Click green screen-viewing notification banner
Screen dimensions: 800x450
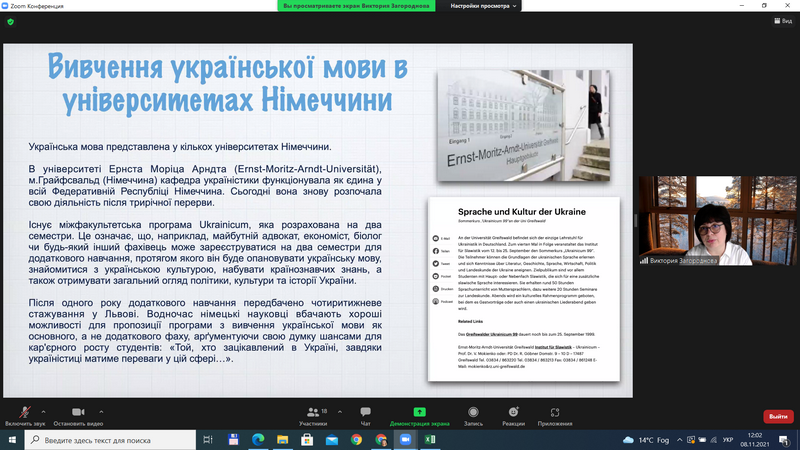[356, 6]
